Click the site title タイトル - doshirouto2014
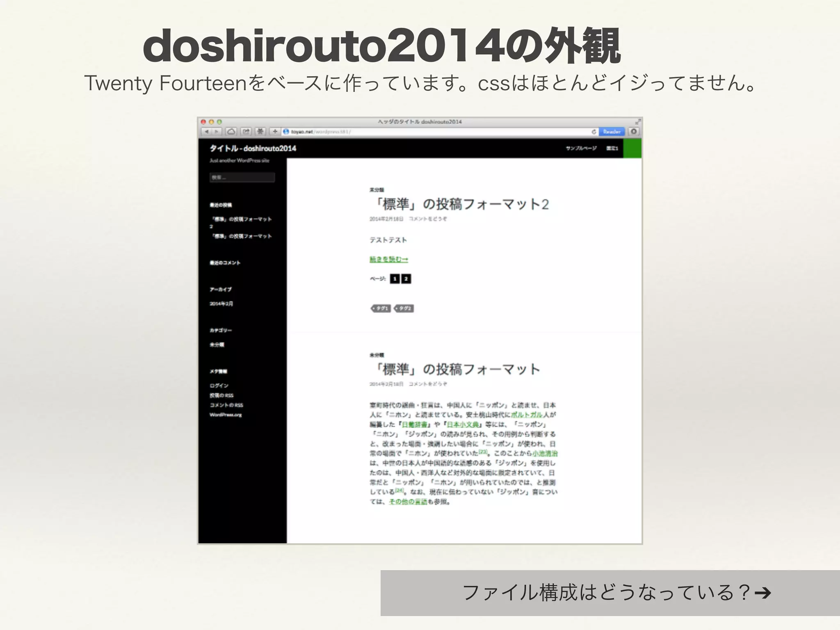Image resolution: width=840 pixels, height=630 pixels. 253,148
